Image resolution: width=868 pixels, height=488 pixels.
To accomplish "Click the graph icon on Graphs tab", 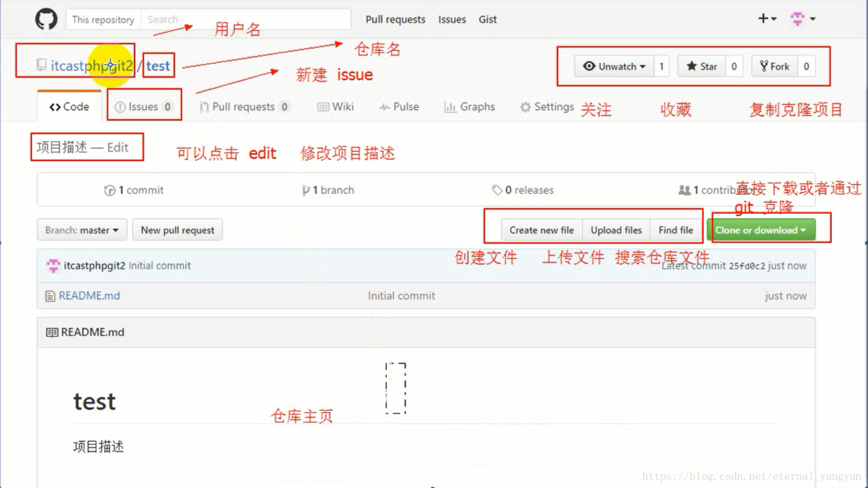I will point(450,107).
